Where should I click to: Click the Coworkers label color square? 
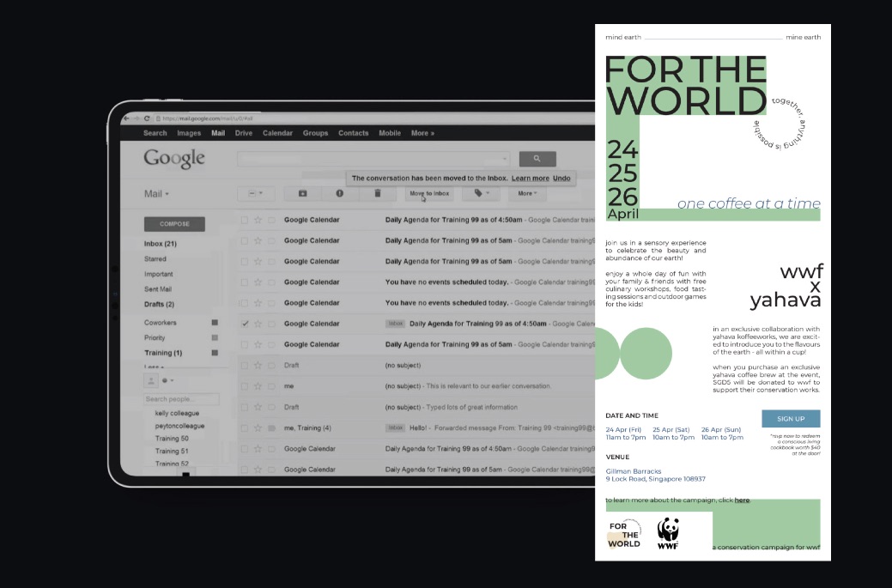(215, 323)
